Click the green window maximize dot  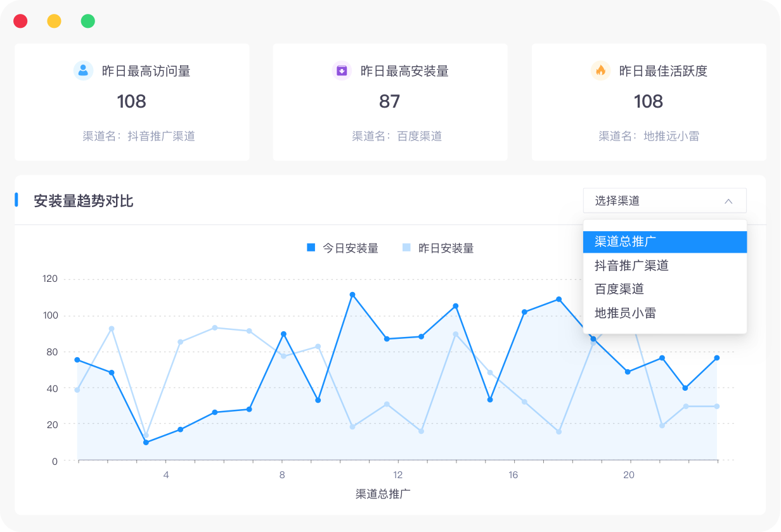point(88,21)
